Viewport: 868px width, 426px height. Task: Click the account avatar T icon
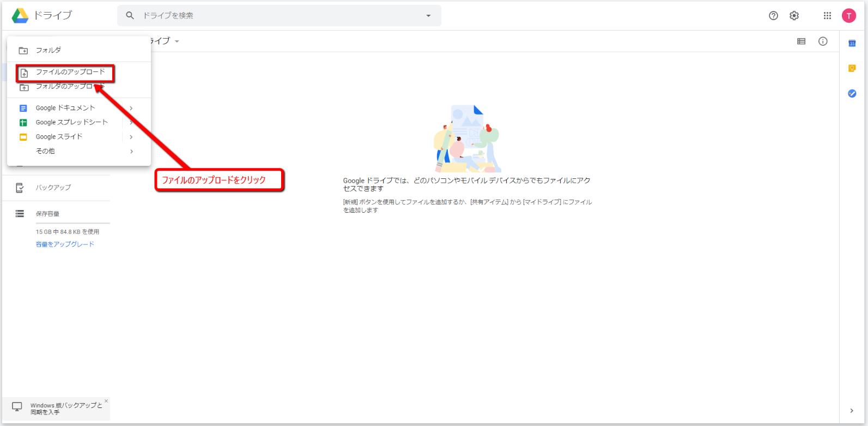(848, 16)
